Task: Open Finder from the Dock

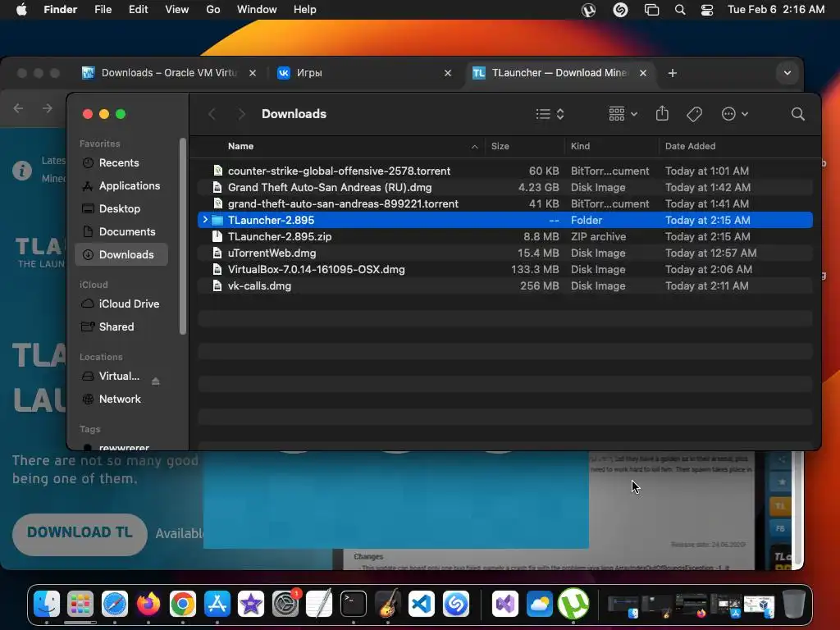Action: click(47, 604)
